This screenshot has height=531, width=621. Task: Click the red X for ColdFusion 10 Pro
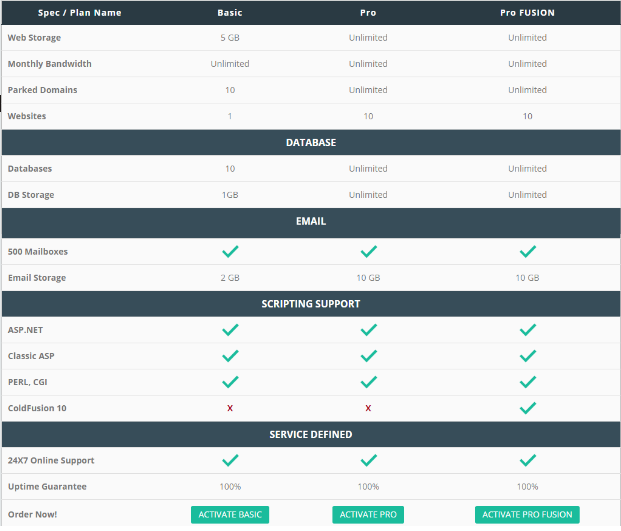coord(368,408)
